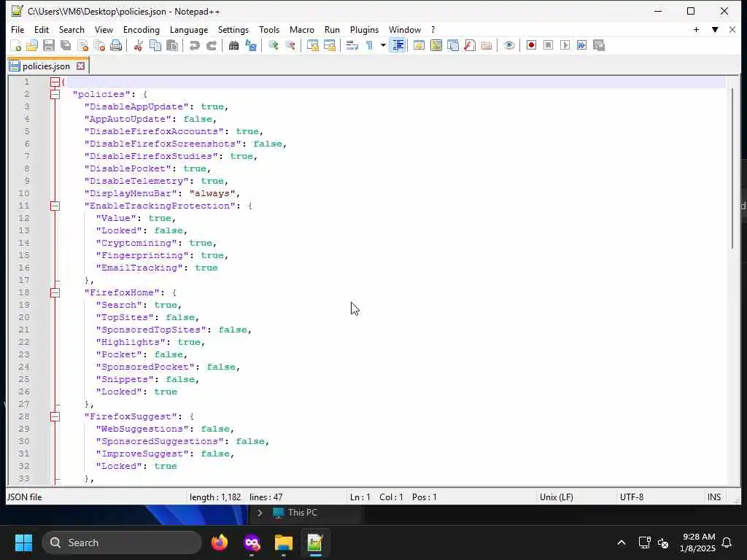
Task: Show hidden system tray icons chevron
Action: (x=622, y=542)
